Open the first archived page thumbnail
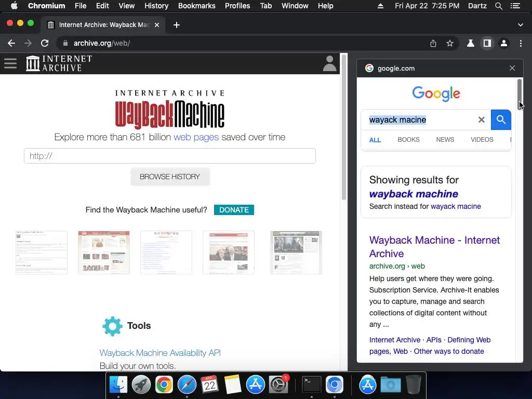 point(42,252)
